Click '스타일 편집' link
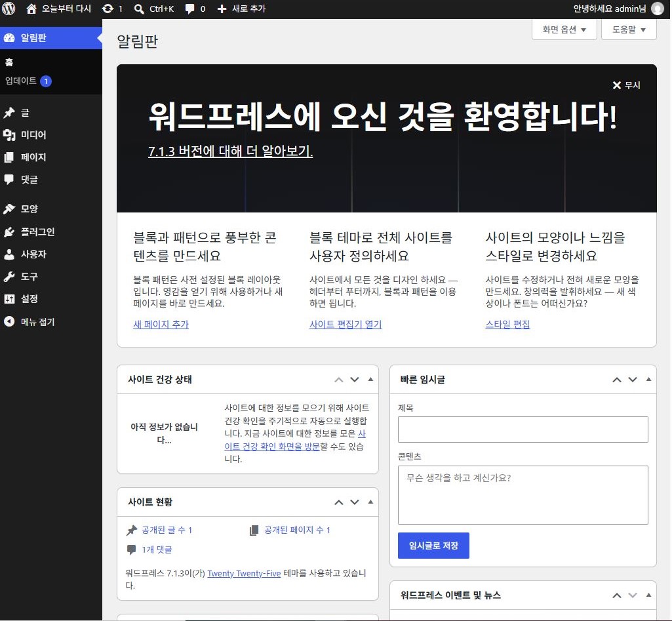Viewport: 672px width, 621px height. point(507,325)
